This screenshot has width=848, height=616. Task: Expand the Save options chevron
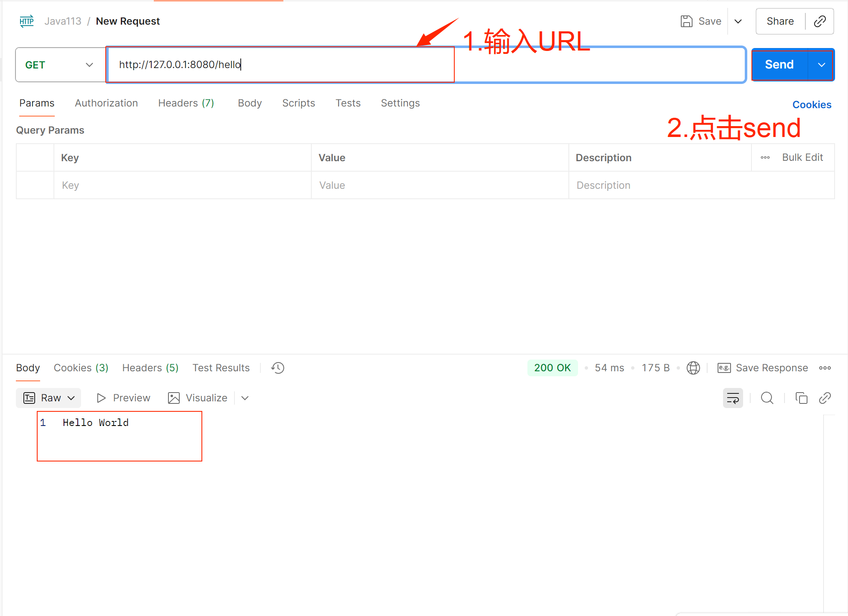click(x=738, y=21)
